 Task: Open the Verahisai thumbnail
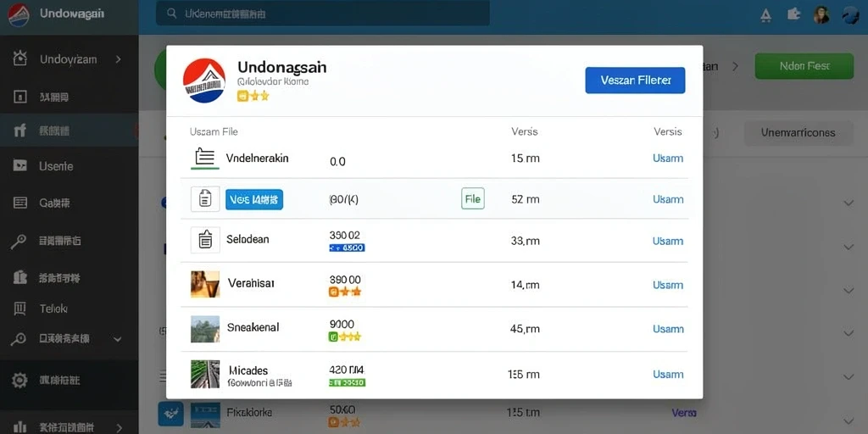pos(205,284)
